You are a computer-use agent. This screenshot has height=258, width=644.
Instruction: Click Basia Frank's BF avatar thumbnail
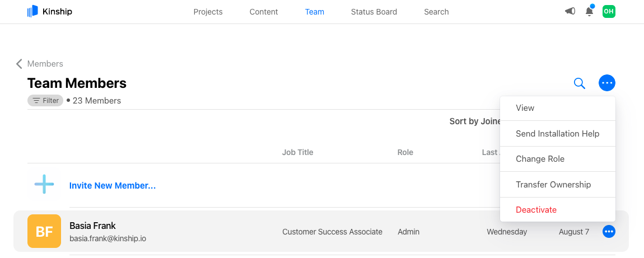click(x=44, y=231)
